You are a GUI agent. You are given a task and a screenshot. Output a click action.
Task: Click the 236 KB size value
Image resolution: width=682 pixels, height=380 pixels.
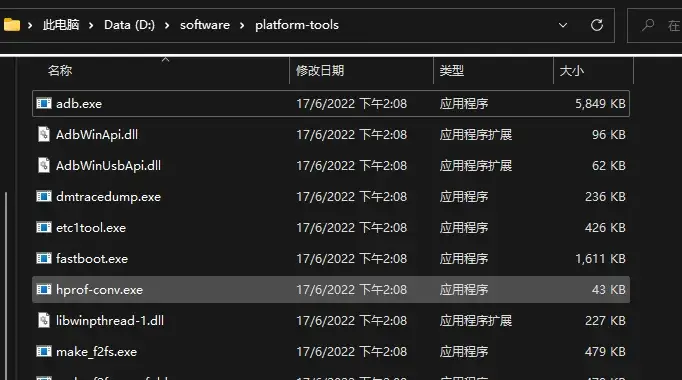pos(605,197)
